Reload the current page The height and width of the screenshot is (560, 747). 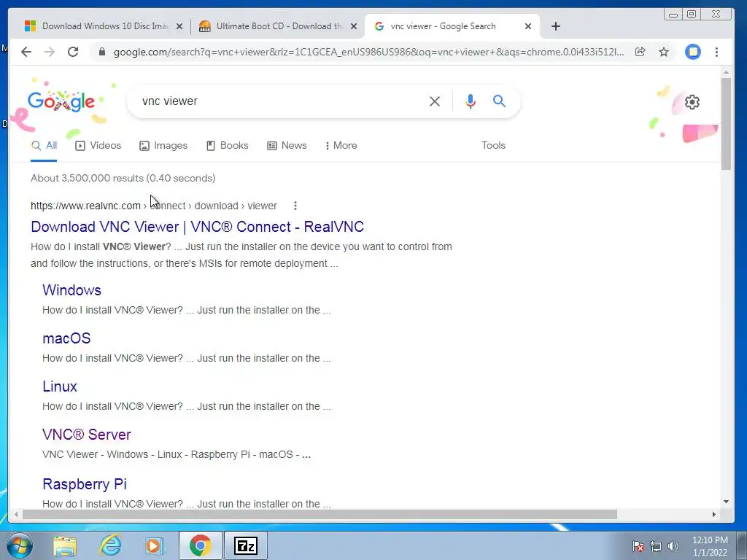tap(73, 52)
